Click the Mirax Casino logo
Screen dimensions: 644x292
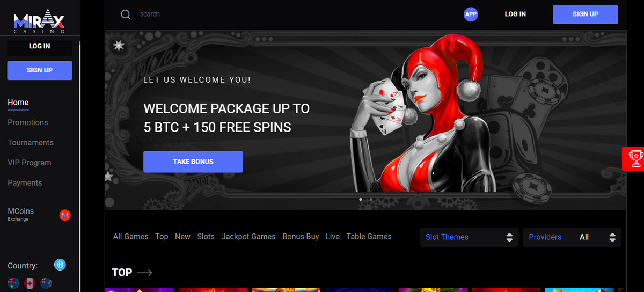tap(39, 21)
